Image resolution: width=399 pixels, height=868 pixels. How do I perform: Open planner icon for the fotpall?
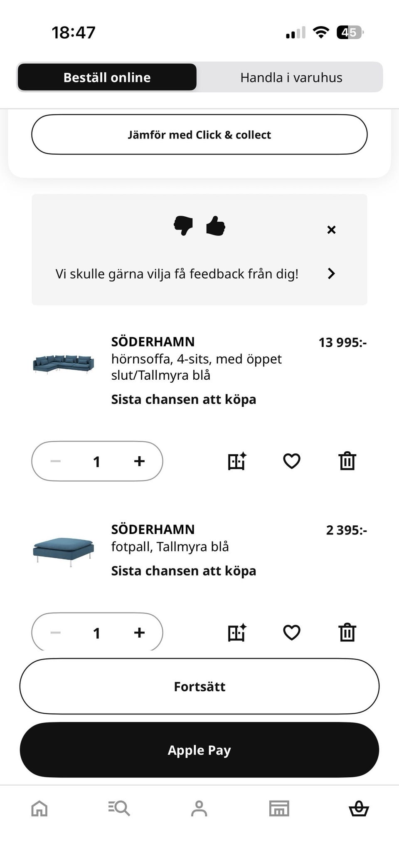[x=237, y=633]
